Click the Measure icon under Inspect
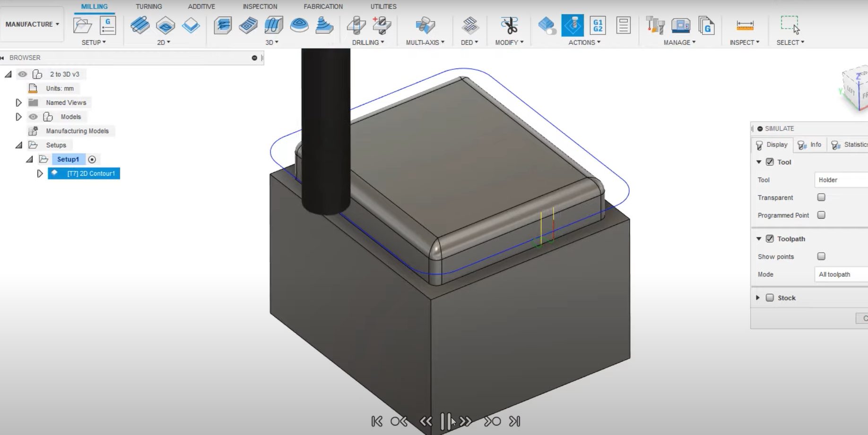Image resolution: width=868 pixels, height=435 pixels. click(x=744, y=26)
